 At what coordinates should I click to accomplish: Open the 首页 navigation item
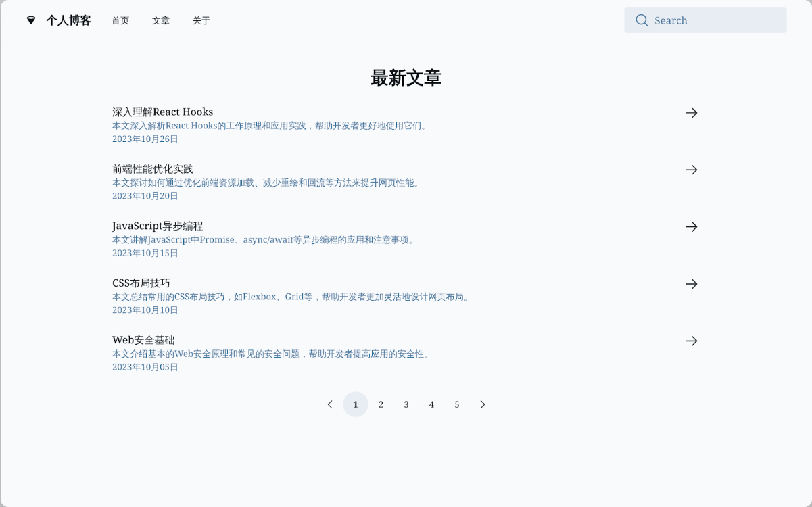(x=120, y=21)
